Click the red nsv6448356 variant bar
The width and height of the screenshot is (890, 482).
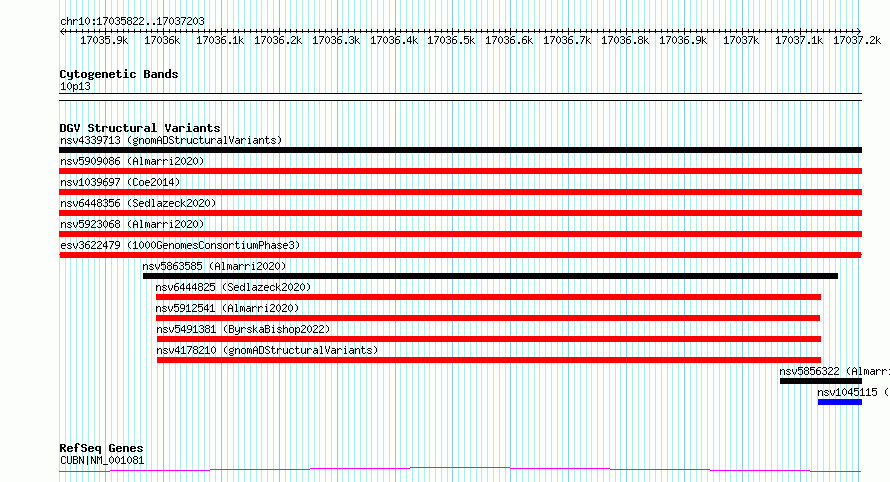click(x=460, y=213)
